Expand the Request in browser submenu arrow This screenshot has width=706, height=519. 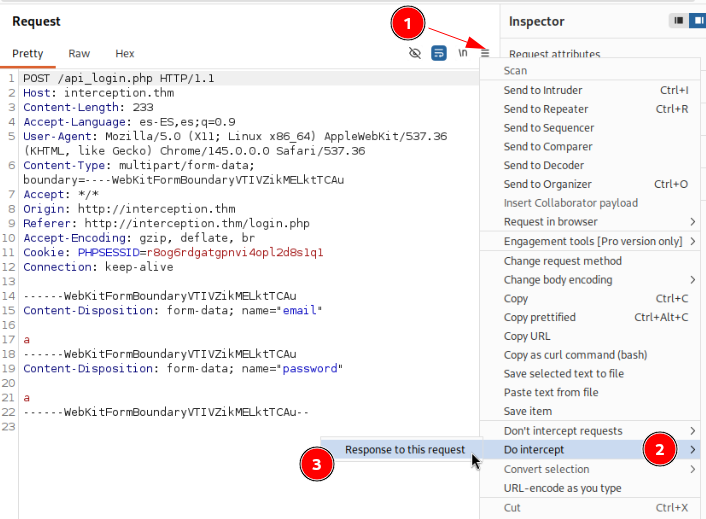coord(692,221)
